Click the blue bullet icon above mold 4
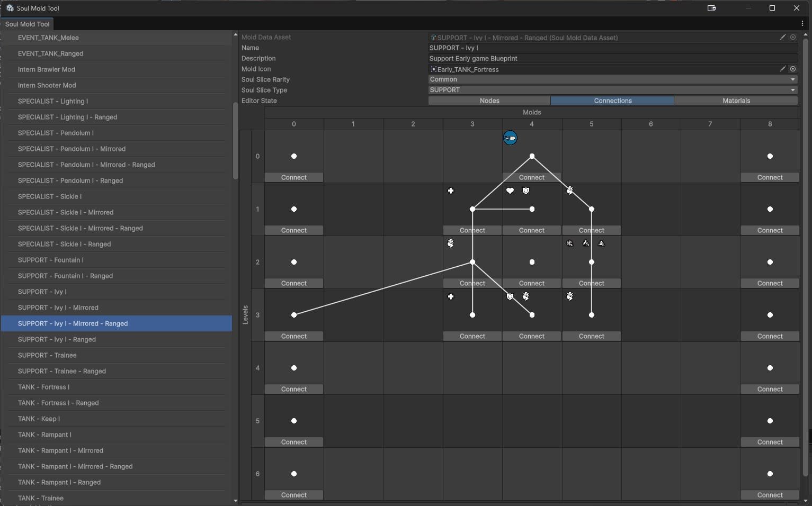 (510, 138)
